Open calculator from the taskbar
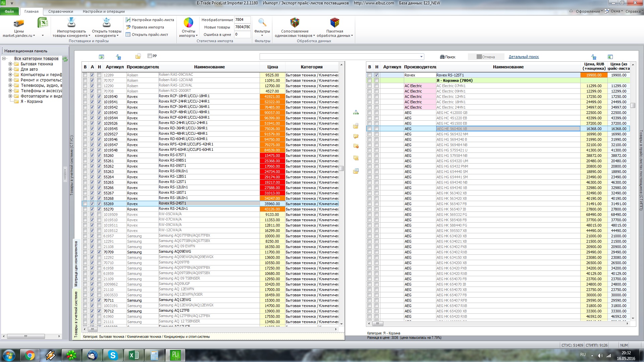 click(154, 355)
